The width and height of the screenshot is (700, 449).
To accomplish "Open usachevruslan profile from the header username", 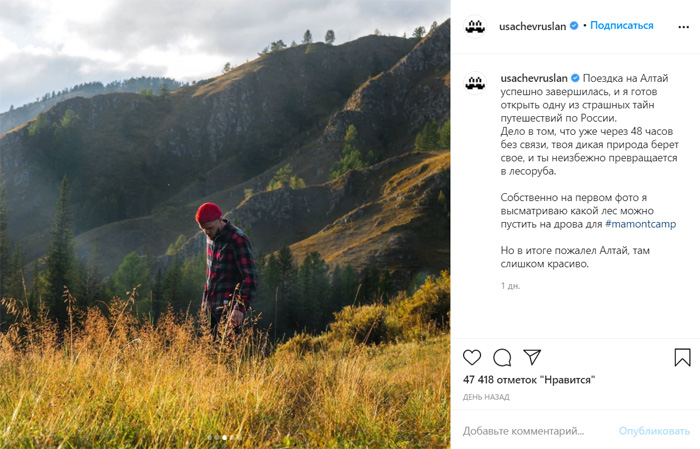I will tap(533, 26).
